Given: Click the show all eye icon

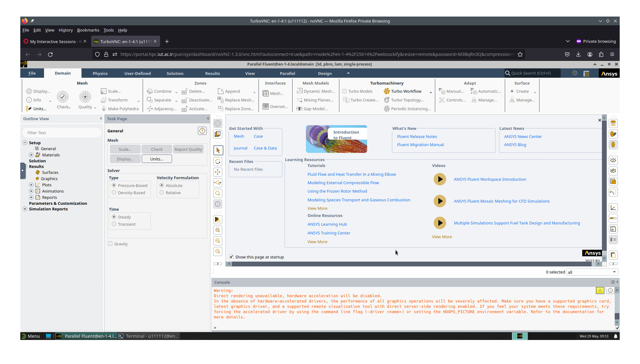Looking at the screenshot, I should (613, 160).
